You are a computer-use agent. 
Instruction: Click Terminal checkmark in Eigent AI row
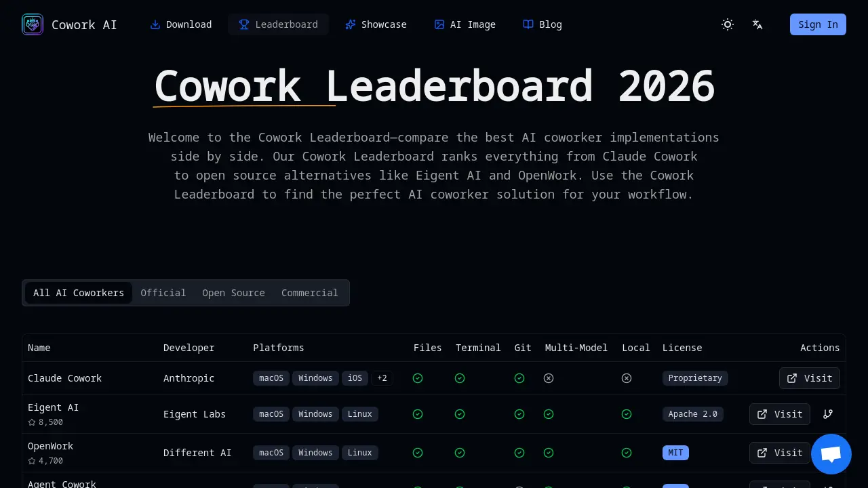tap(460, 414)
